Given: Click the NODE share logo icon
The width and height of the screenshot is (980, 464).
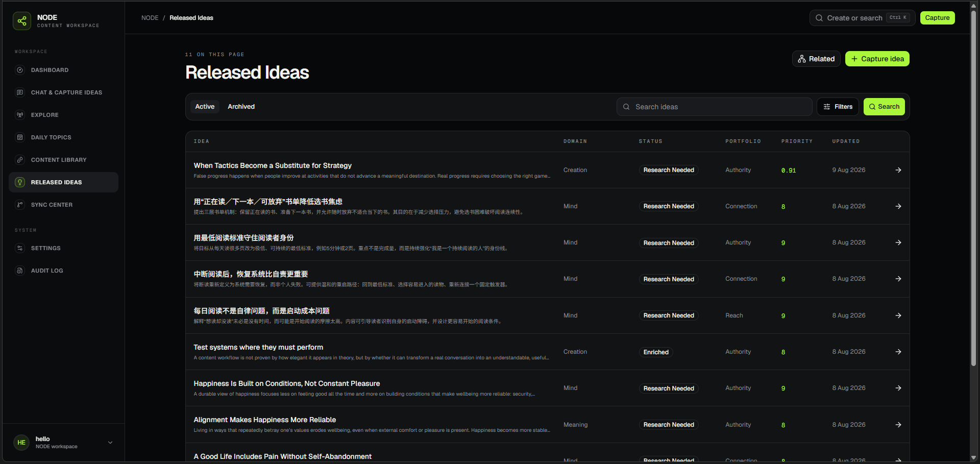Looking at the screenshot, I should [22, 21].
